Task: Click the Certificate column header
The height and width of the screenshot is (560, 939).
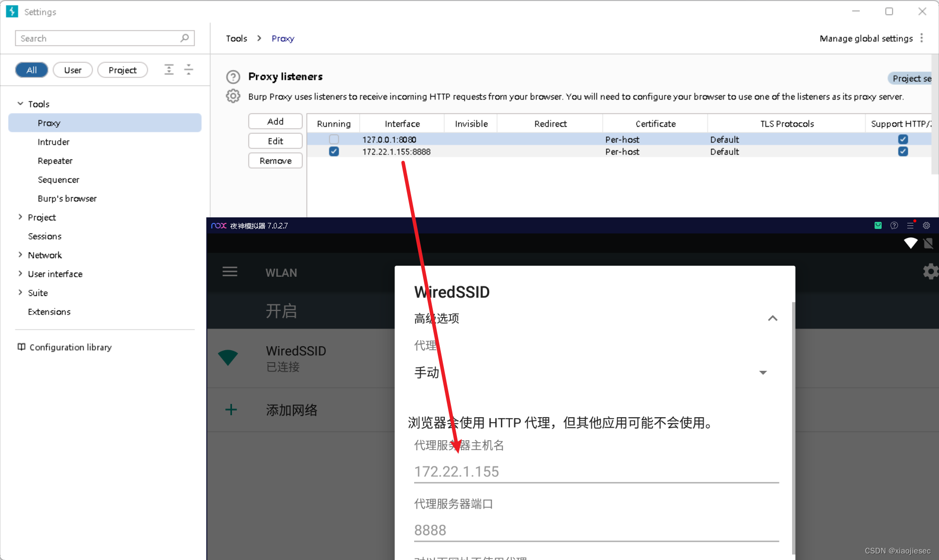Action: tap(655, 124)
